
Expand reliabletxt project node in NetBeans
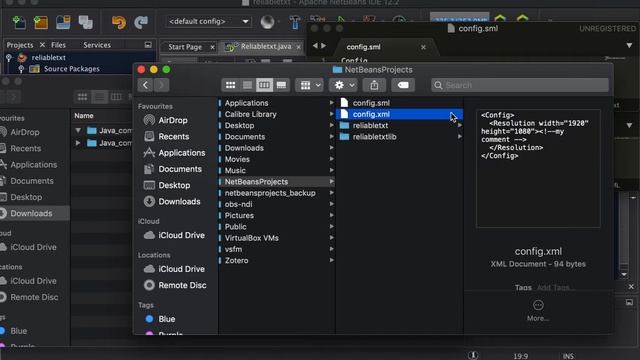(x=9, y=58)
